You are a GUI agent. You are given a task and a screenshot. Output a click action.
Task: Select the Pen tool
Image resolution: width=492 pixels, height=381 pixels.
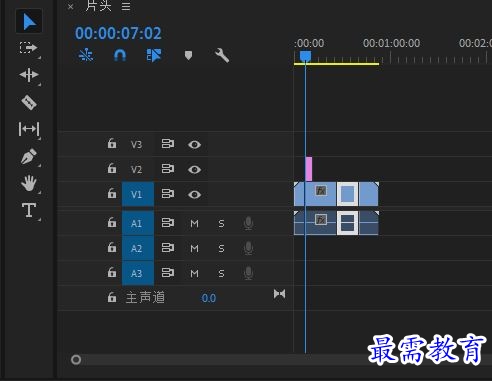pyautogui.click(x=29, y=156)
